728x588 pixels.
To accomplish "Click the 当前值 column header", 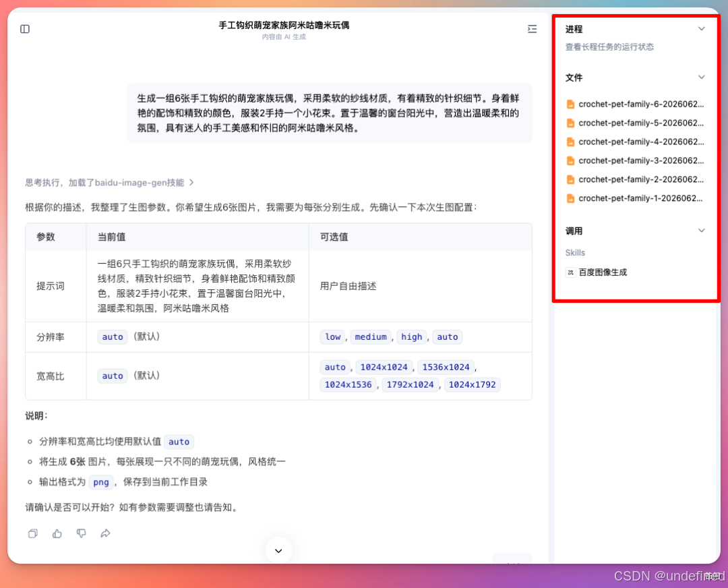I will 111,237.
